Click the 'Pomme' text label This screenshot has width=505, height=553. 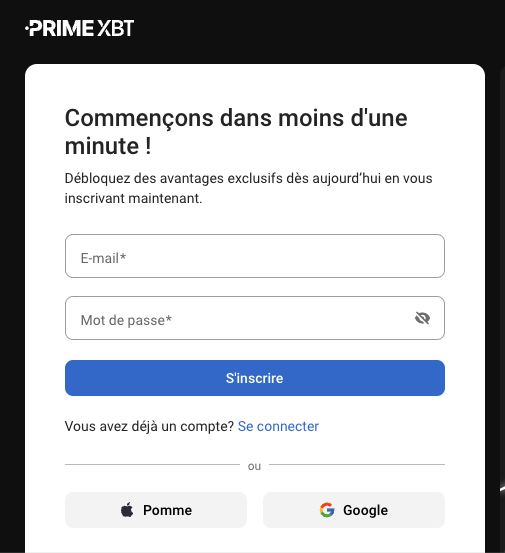tap(168, 510)
